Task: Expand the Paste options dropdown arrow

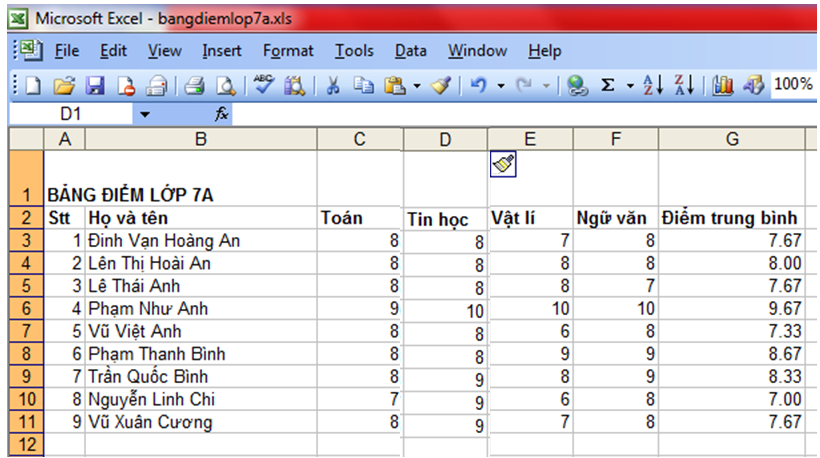Action: [x=417, y=85]
